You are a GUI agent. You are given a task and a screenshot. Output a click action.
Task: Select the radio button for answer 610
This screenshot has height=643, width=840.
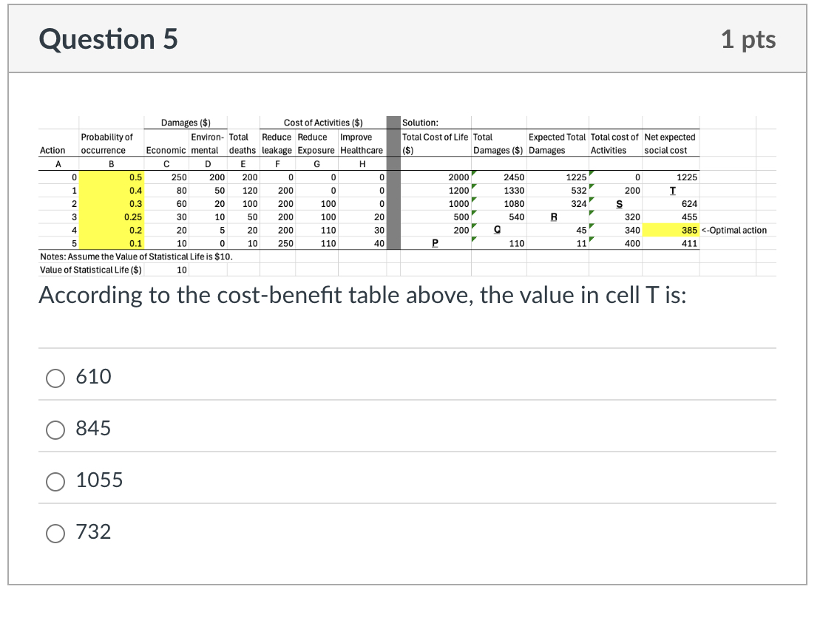point(55,378)
